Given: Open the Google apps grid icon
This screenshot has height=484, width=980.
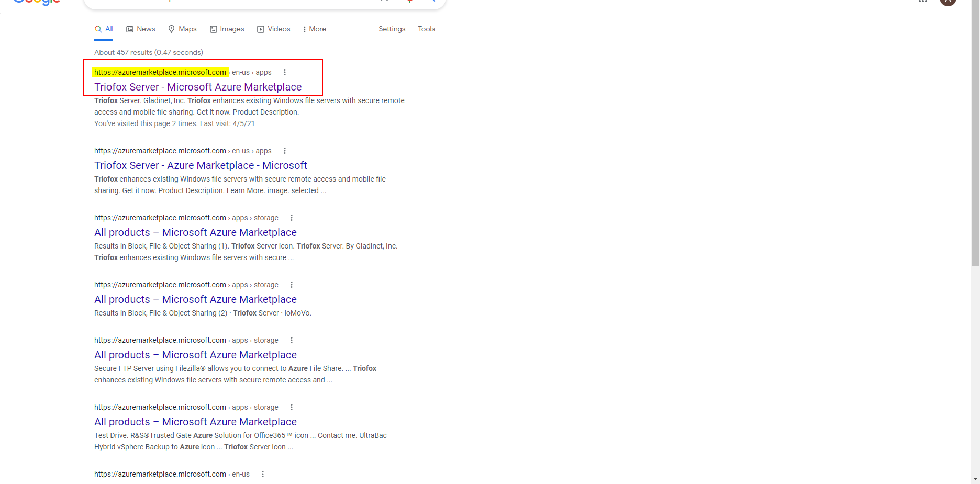Looking at the screenshot, I should coord(923,2).
